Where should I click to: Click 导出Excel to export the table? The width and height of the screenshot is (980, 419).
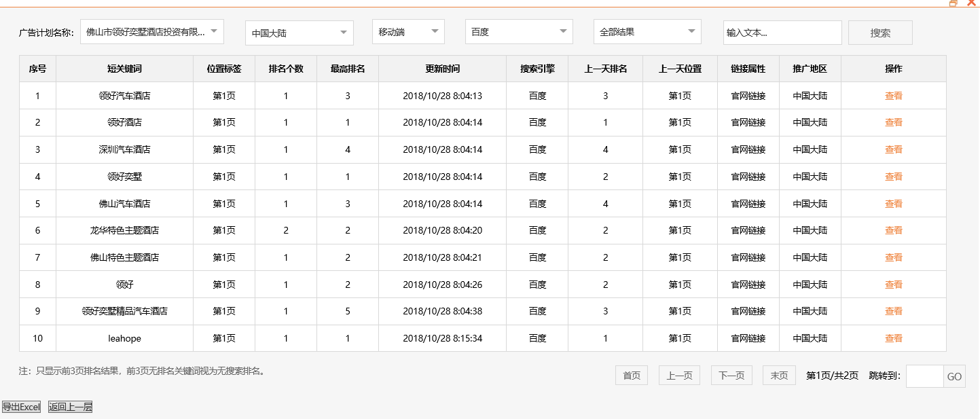[22, 406]
